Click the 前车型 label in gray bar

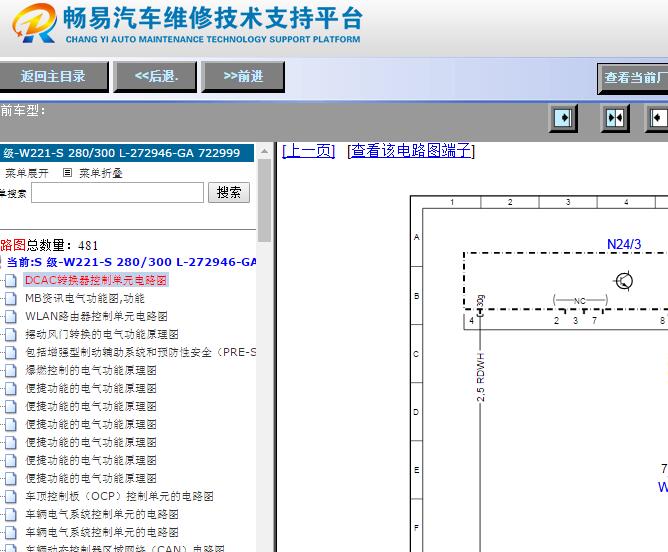click(22, 111)
